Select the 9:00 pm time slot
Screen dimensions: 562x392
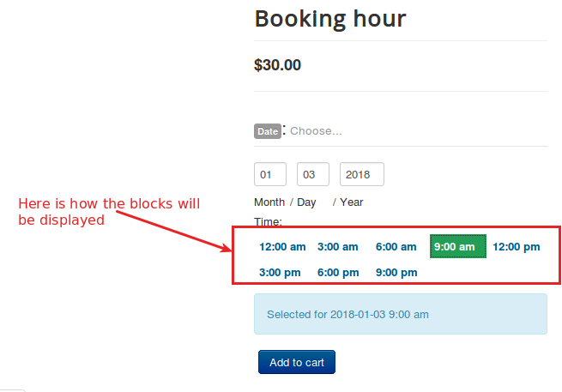[396, 273]
